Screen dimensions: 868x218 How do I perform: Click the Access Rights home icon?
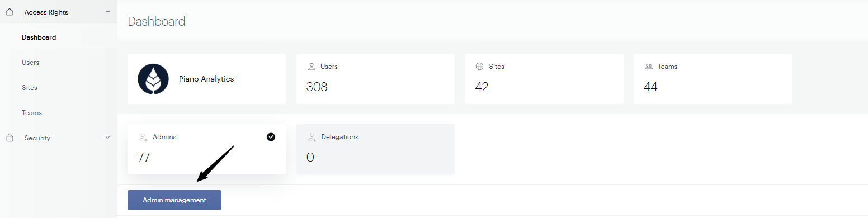point(9,12)
